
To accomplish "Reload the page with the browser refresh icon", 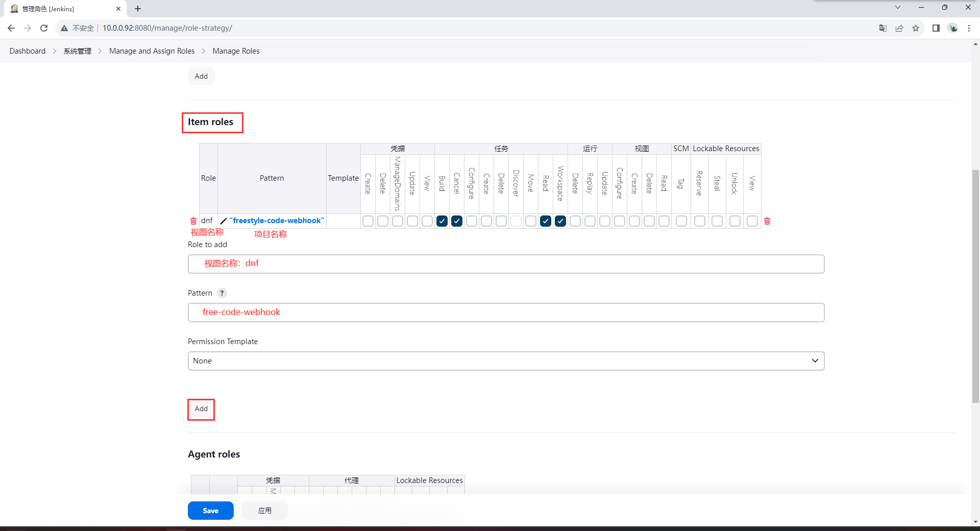I will pyautogui.click(x=44, y=28).
